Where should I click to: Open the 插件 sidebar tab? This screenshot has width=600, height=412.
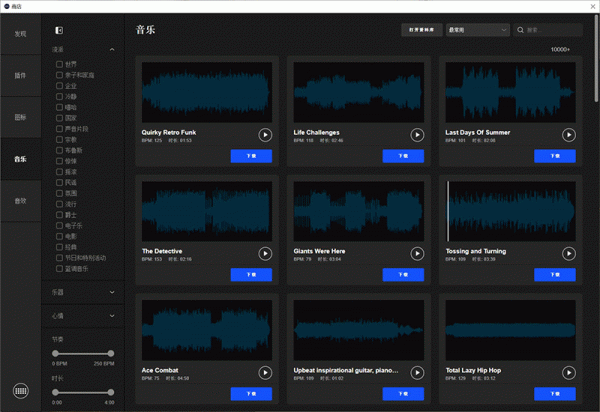[20, 75]
